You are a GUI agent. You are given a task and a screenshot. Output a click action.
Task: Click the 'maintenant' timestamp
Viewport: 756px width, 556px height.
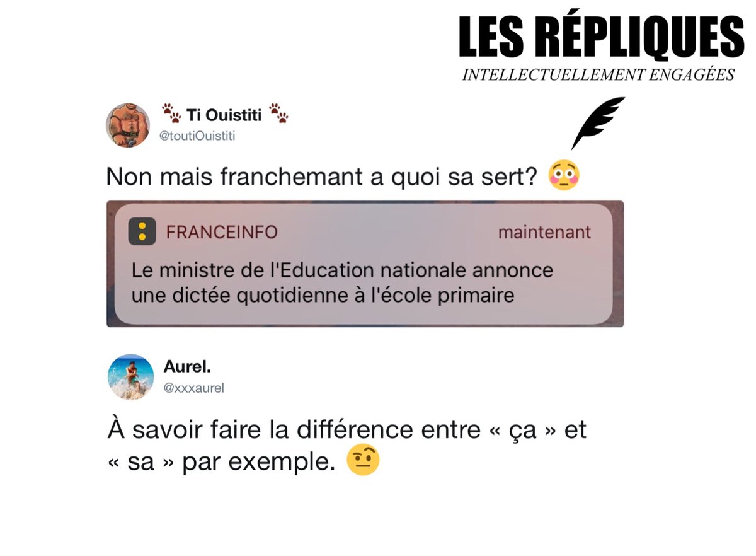(x=545, y=233)
